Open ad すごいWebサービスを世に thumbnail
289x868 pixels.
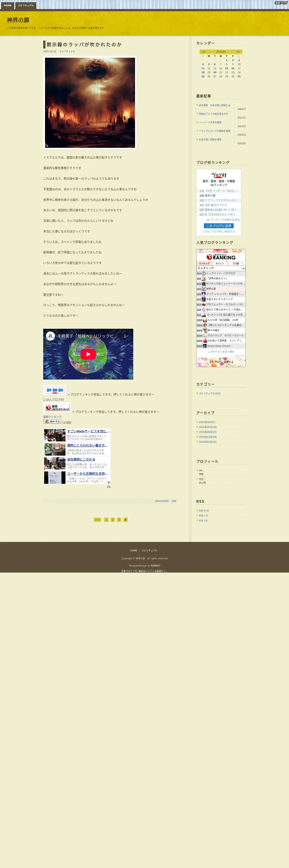(x=54, y=435)
